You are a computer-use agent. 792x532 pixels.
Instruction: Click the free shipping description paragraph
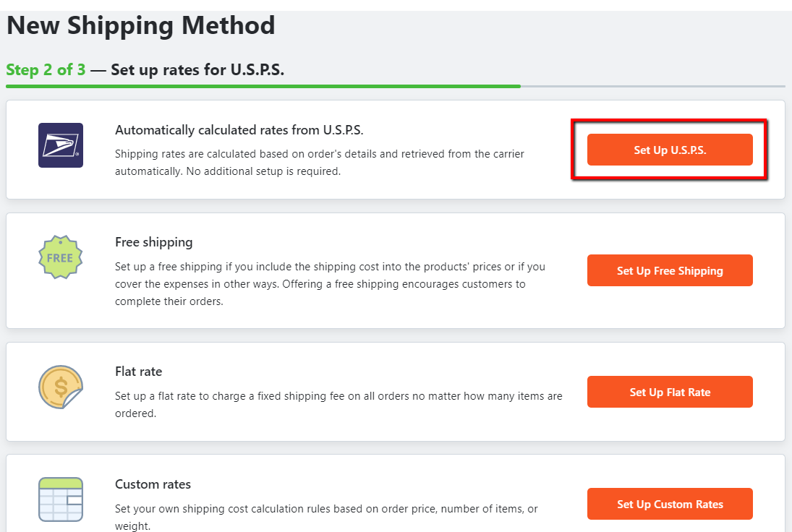[330, 283]
